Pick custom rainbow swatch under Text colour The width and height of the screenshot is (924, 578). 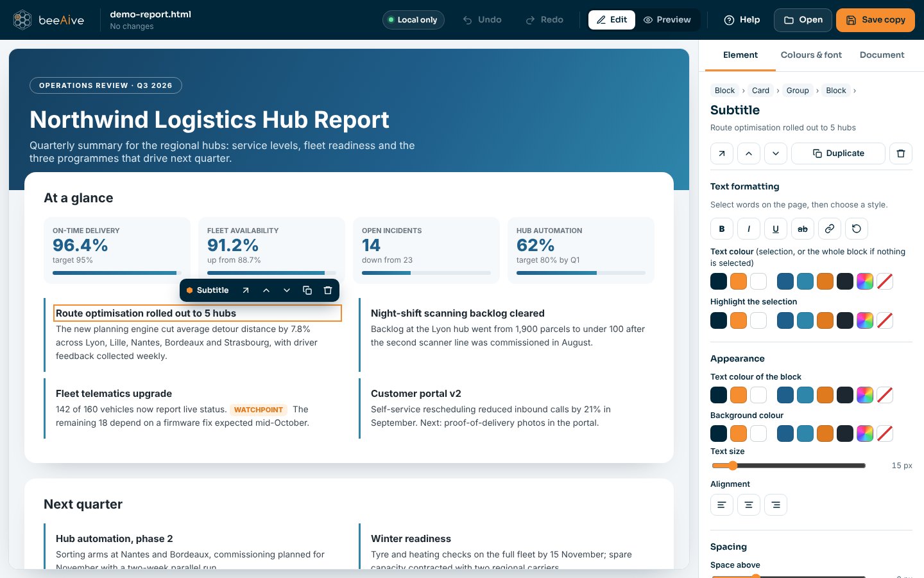click(865, 281)
